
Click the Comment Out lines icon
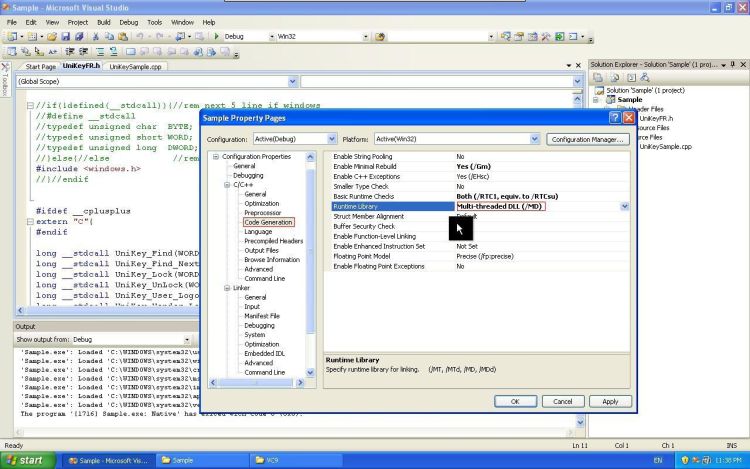click(x=100, y=52)
